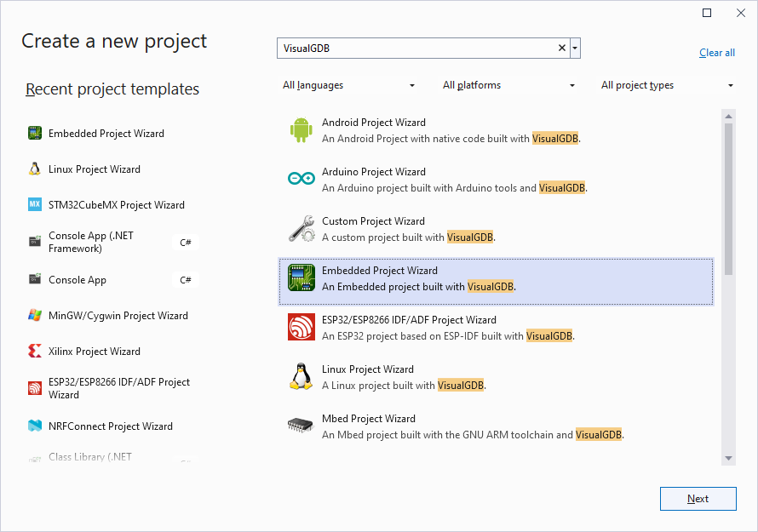
Task: Open the All platforms filter dropdown
Action: 508,85
